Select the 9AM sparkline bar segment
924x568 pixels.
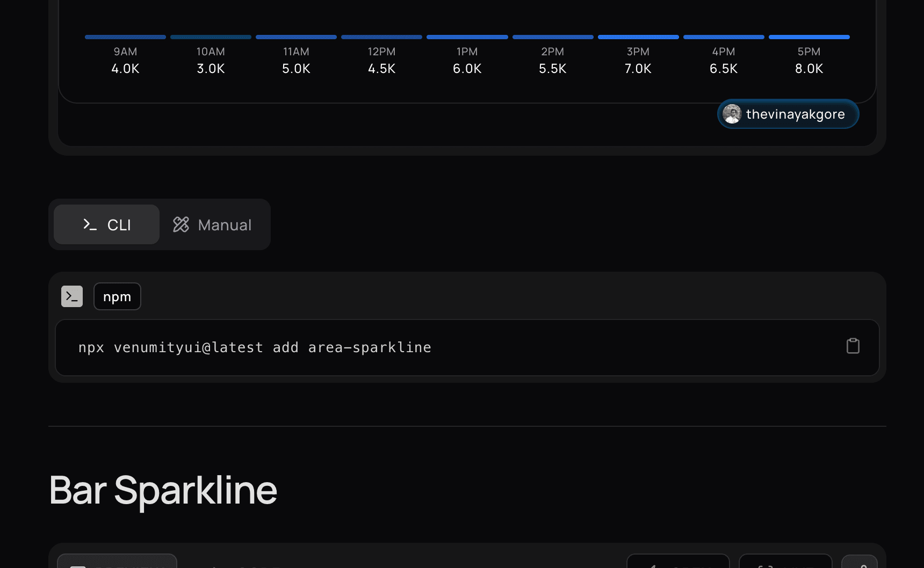pos(125,37)
